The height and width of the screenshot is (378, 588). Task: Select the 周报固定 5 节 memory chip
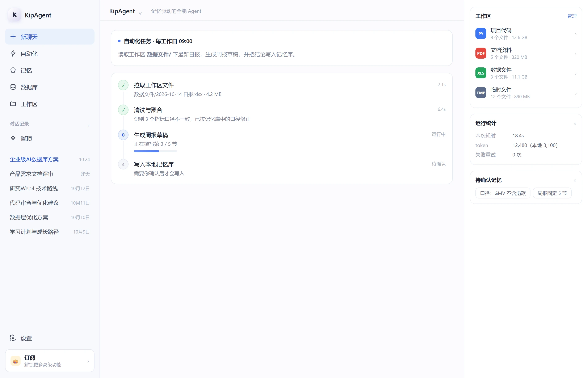[x=552, y=193]
